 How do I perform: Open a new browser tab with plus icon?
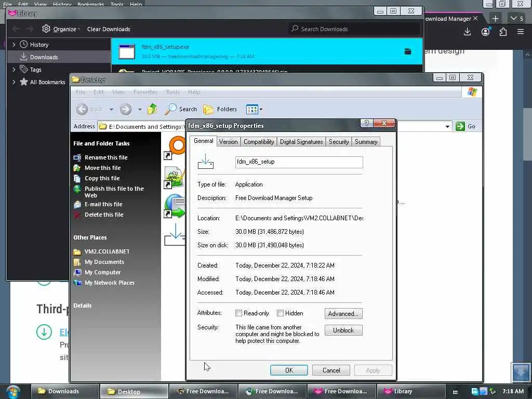495,18
